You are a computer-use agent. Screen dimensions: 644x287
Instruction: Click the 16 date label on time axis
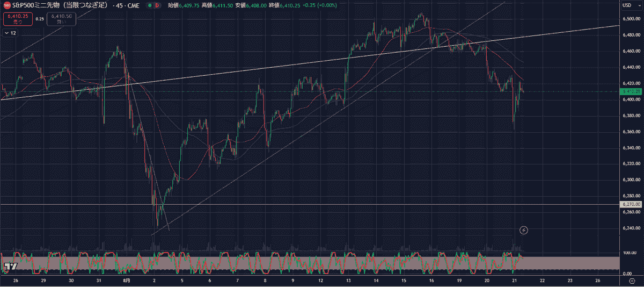tap(431, 281)
